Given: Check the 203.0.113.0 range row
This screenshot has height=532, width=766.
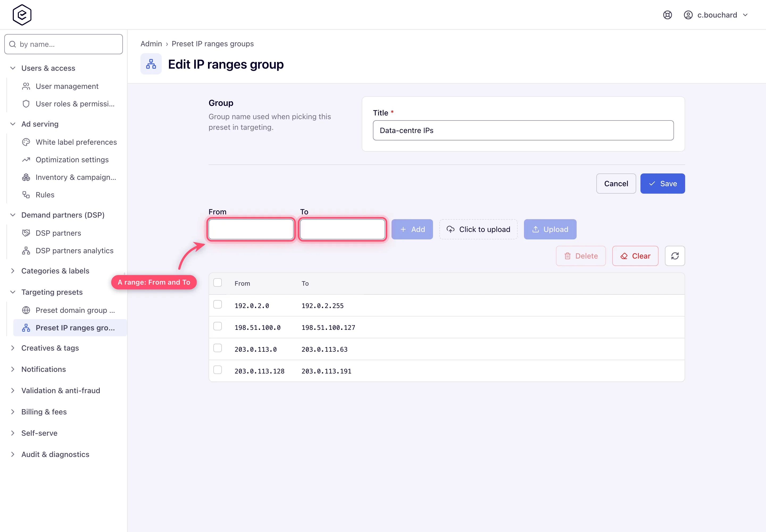Looking at the screenshot, I should [218, 348].
